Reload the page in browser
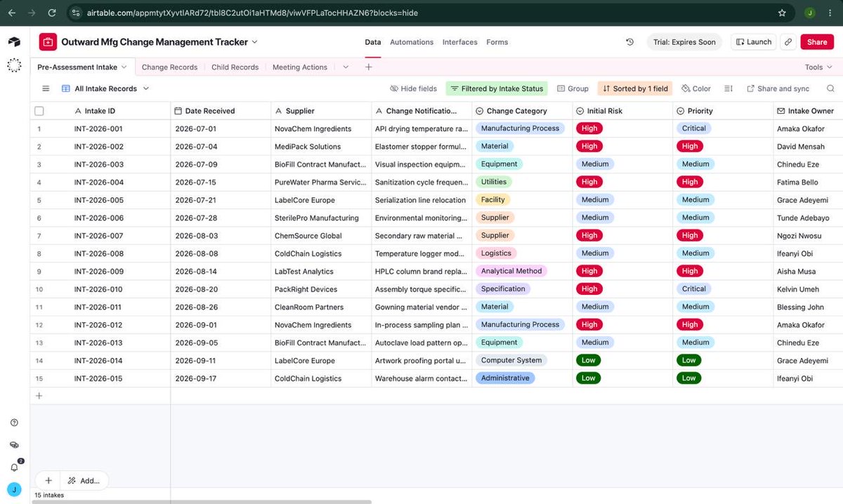 [x=51, y=13]
